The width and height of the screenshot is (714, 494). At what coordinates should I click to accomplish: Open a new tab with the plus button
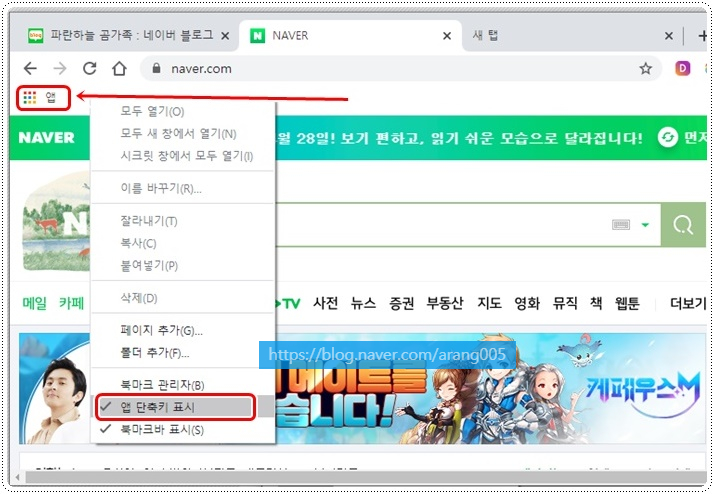(x=703, y=36)
